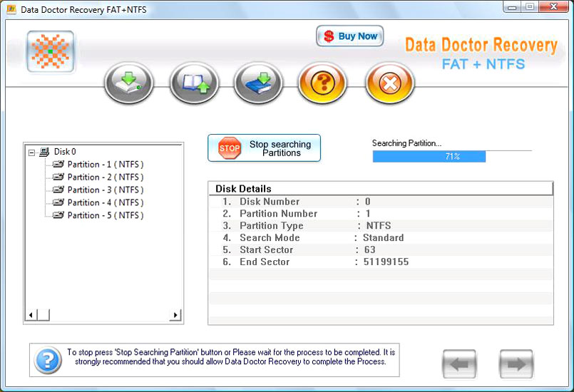Click the Search Mode Standard row
The width and height of the screenshot is (574, 392).
(x=381, y=237)
